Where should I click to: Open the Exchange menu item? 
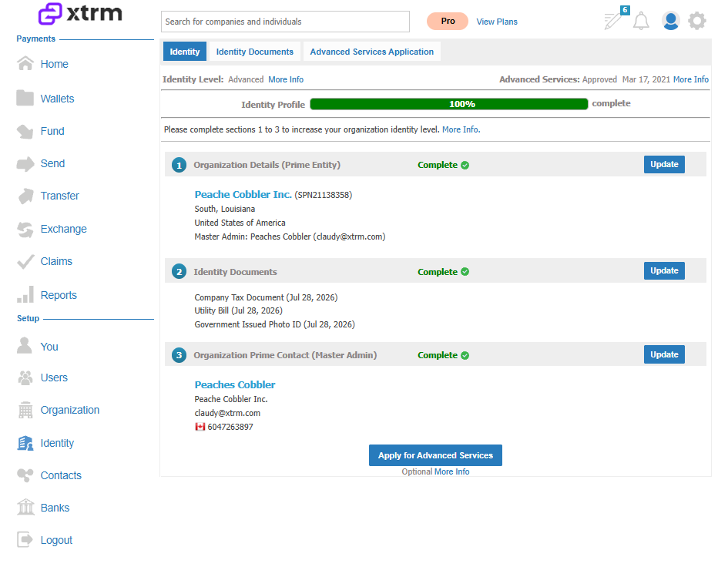pos(64,229)
